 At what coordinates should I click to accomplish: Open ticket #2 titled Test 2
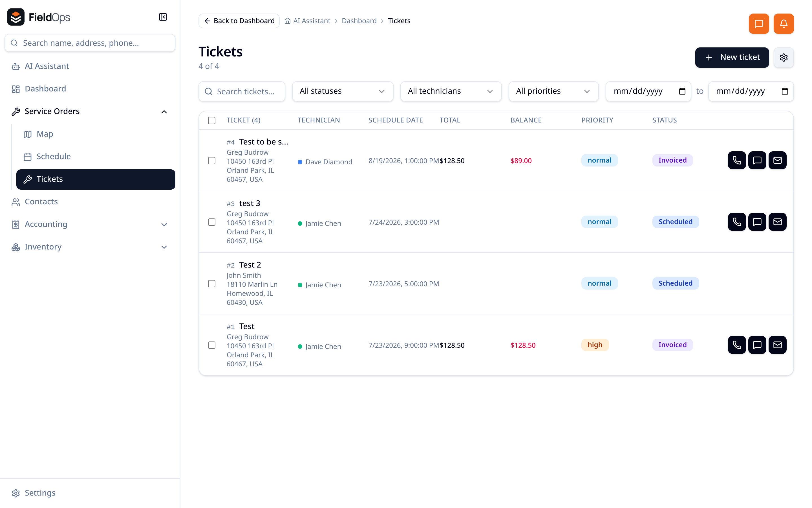coord(250,265)
